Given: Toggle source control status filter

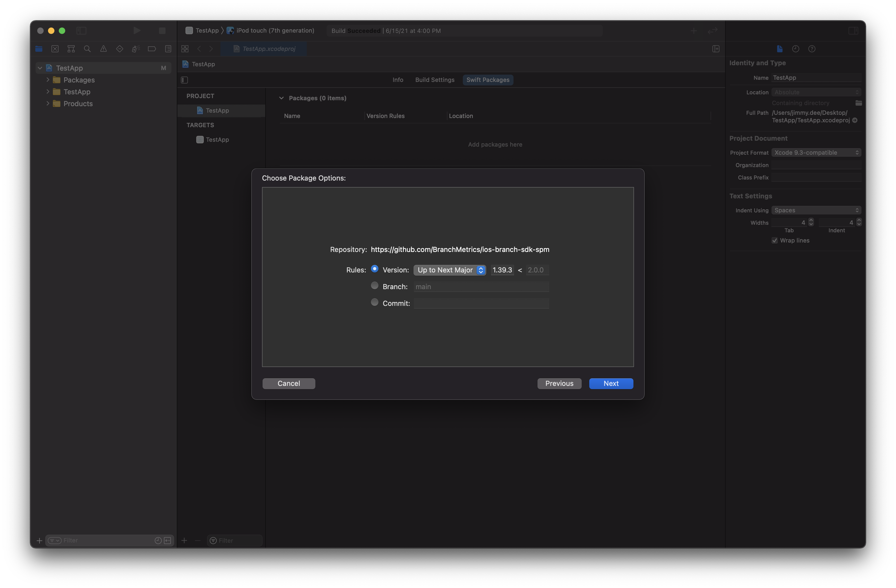Looking at the screenshot, I should click(168, 541).
